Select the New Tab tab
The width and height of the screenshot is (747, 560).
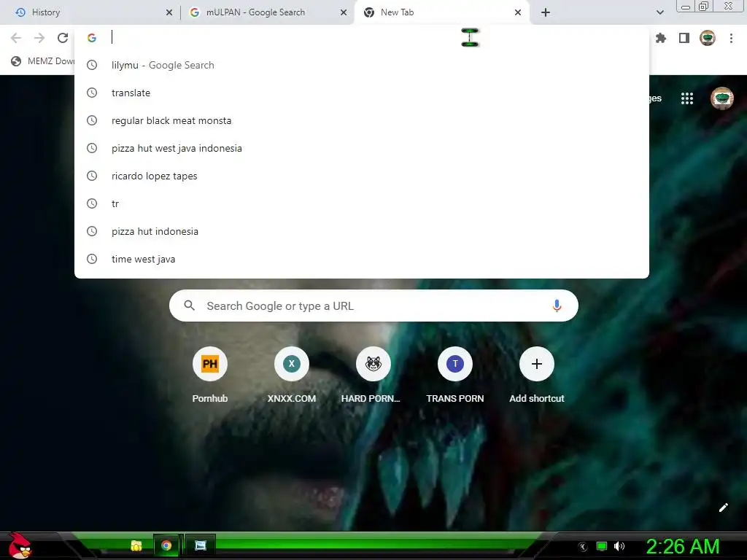(x=441, y=12)
